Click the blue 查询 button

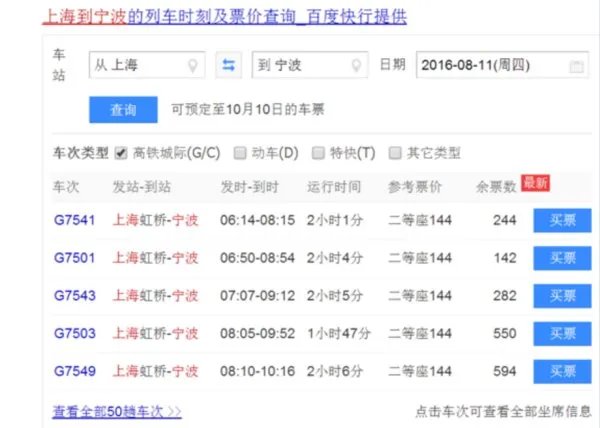123,110
